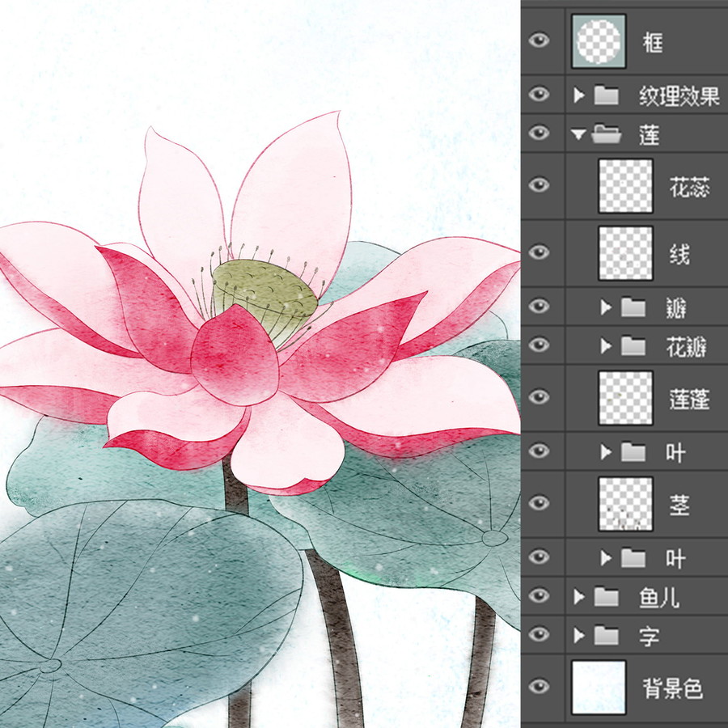Click folder icon of 叶 group below 茎
Viewport: 728px width, 728px height.
(x=633, y=557)
